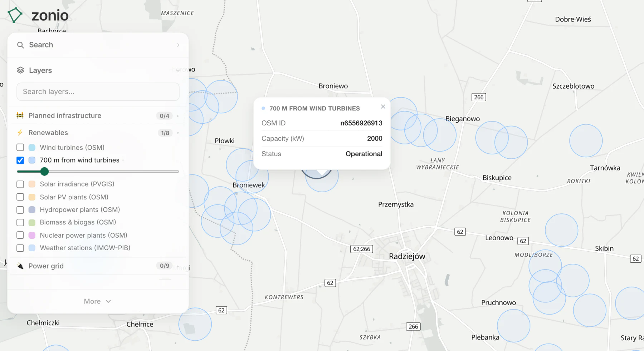Click the zonio logo icon
Image resolution: width=644 pixels, height=351 pixels.
pyautogui.click(x=15, y=15)
